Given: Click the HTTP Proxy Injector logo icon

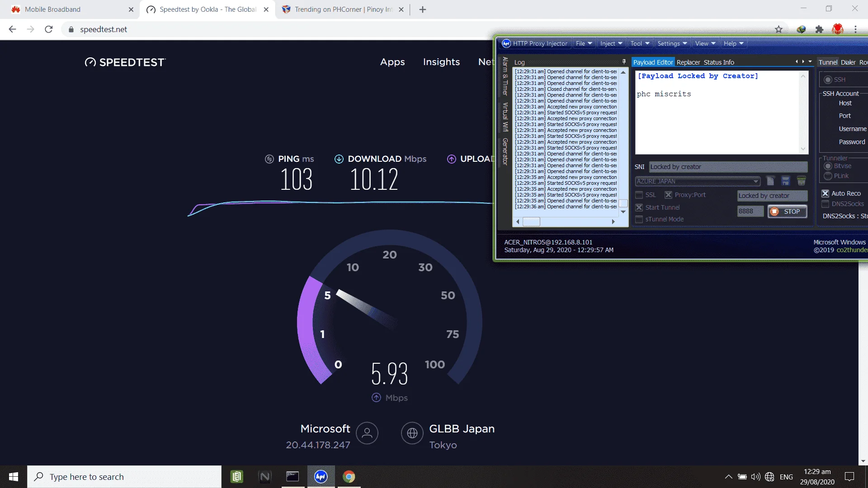Looking at the screenshot, I should [x=506, y=43].
